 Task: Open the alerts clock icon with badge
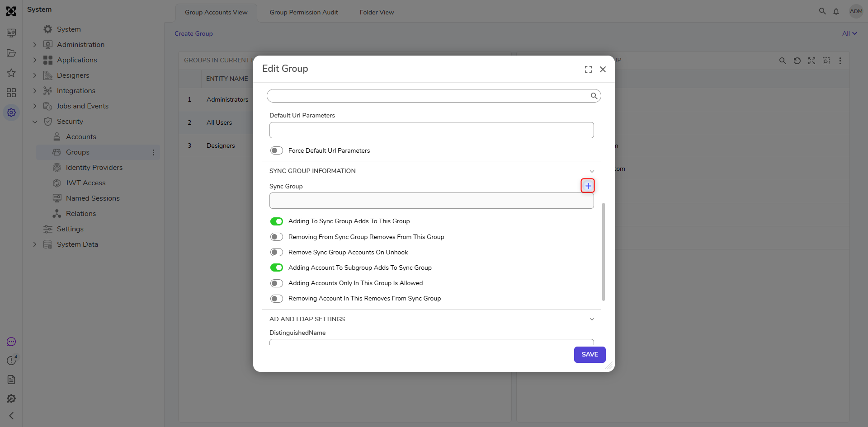tap(11, 361)
